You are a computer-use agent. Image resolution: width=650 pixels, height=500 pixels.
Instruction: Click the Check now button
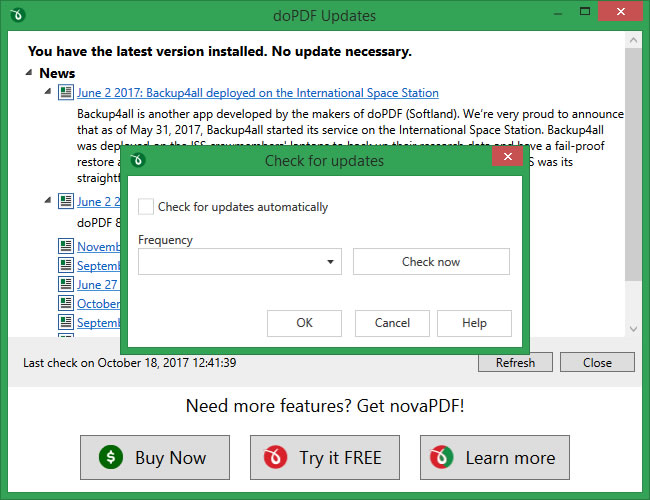pyautogui.click(x=431, y=262)
